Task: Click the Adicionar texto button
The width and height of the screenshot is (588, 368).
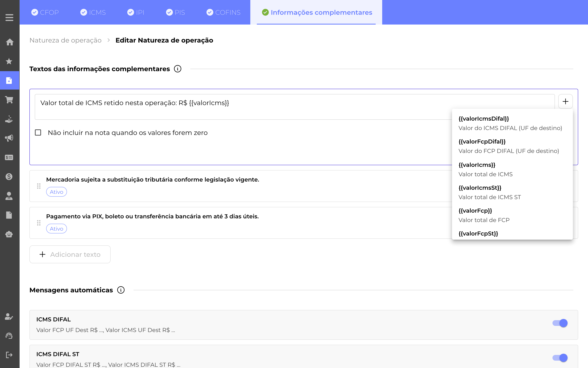Action: click(x=70, y=254)
